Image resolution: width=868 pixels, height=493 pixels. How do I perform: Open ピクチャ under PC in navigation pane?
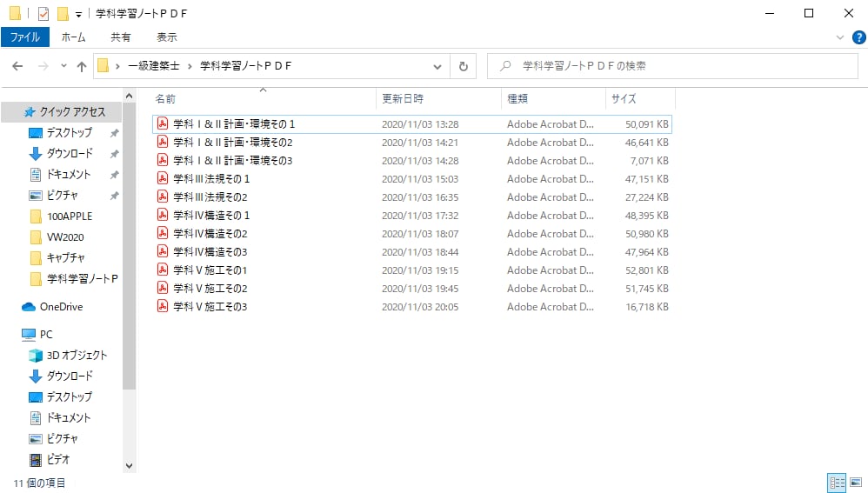click(x=54, y=438)
